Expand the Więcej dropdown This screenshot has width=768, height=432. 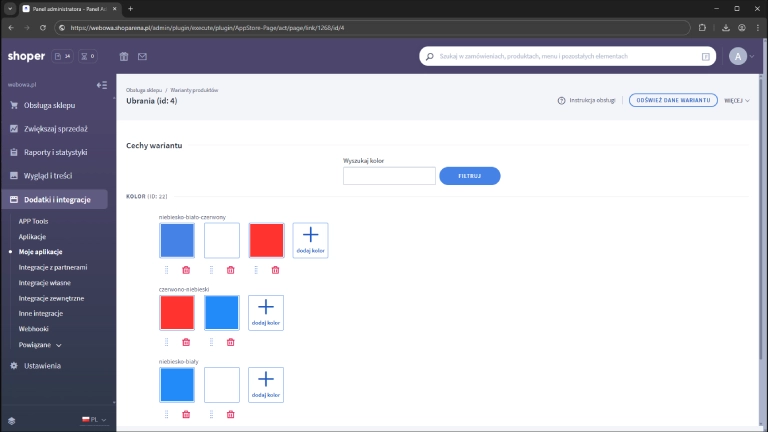pyautogui.click(x=736, y=101)
